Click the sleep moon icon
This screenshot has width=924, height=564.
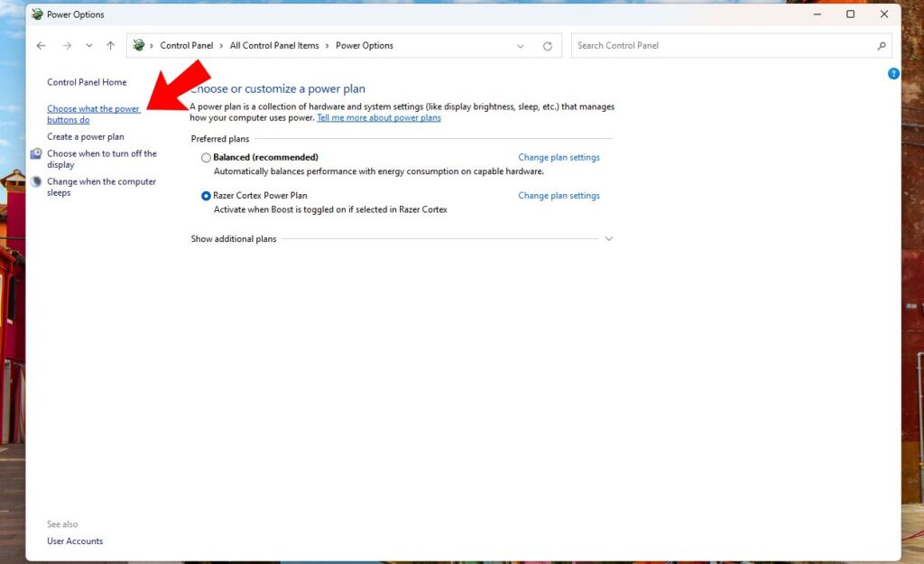point(36,181)
